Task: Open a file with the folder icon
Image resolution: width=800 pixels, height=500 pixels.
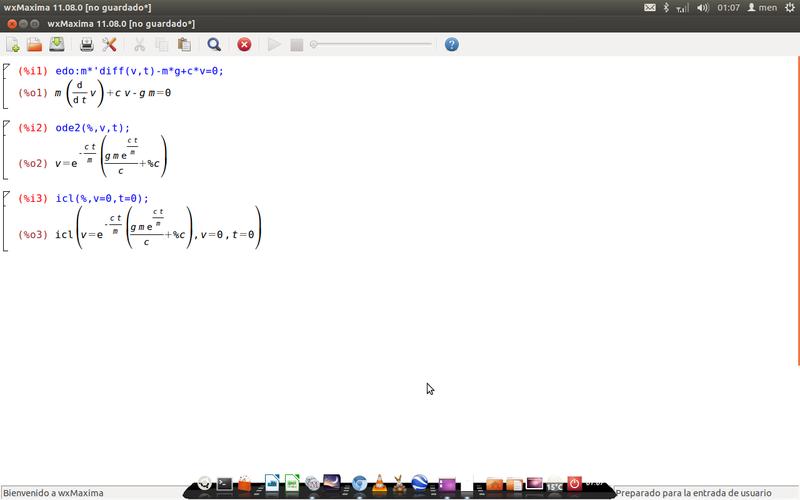Action: point(34,45)
